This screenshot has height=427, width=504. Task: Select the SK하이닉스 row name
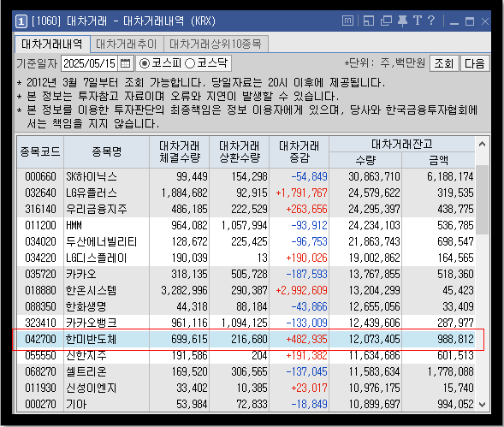92,176
